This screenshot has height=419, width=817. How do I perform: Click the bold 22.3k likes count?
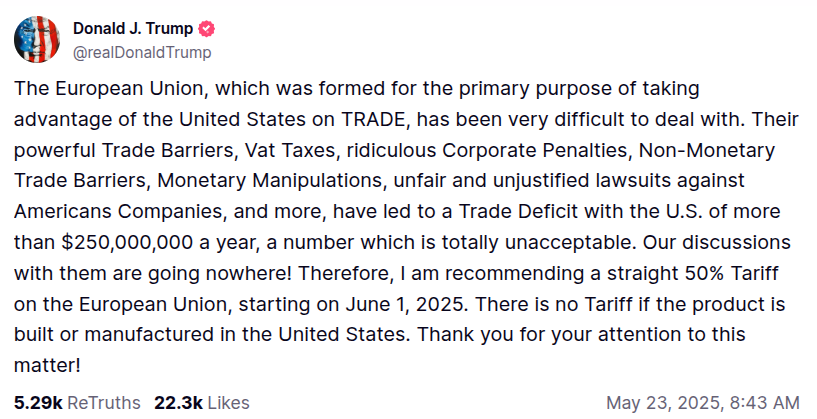tap(178, 403)
